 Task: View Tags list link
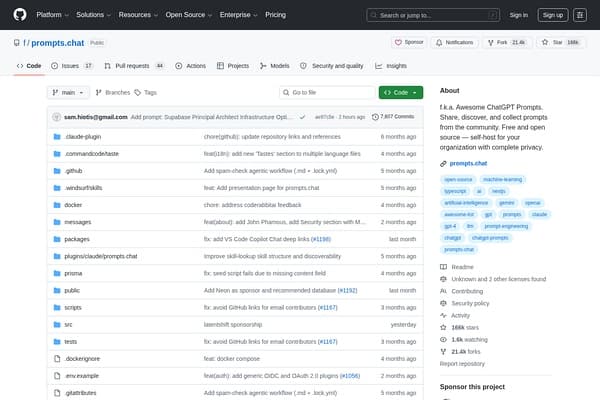[x=145, y=93]
